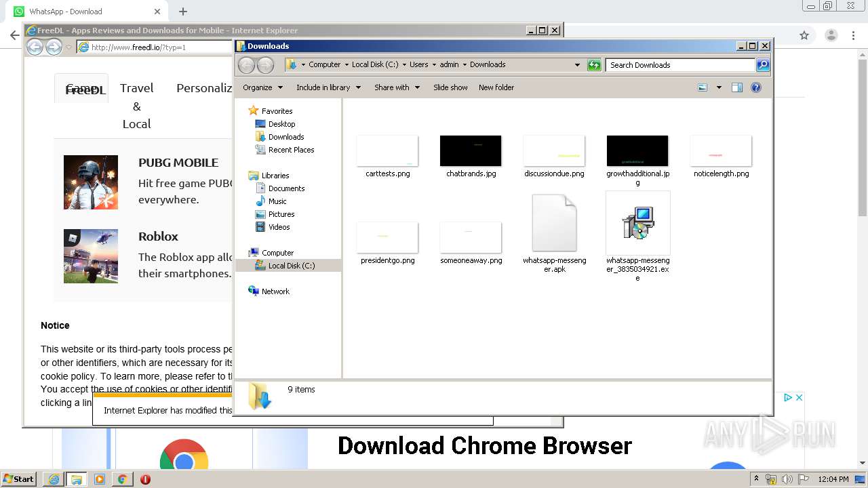Select Libraries in navigation pane
Viewport: 868px width, 488px height.
(275, 176)
